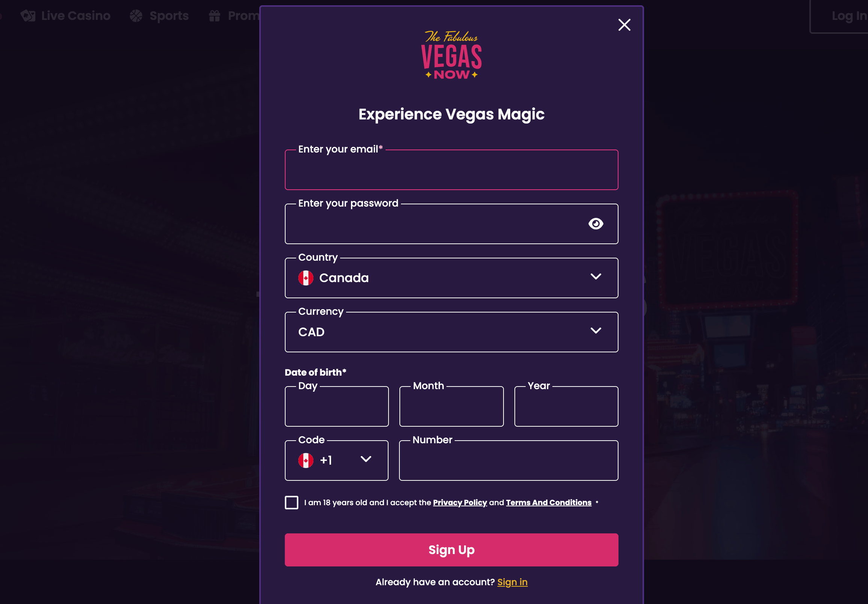Click the Sports ball icon
Viewport: 868px width, 604px height.
(136, 16)
